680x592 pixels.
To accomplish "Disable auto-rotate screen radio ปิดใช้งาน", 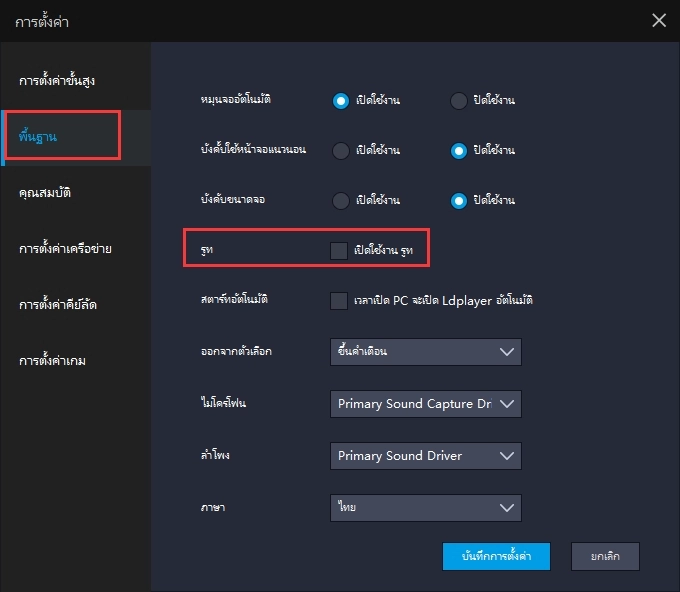I will point(458,100).
